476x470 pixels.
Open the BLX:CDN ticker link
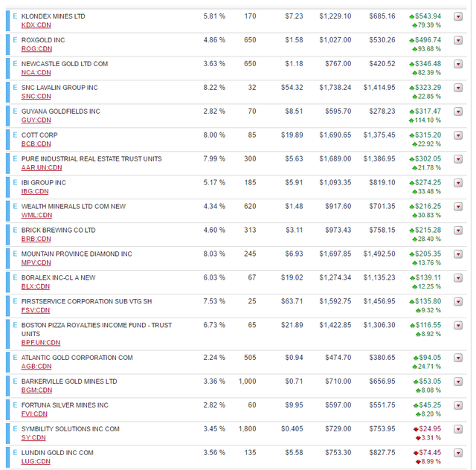[x=35, y=286]
